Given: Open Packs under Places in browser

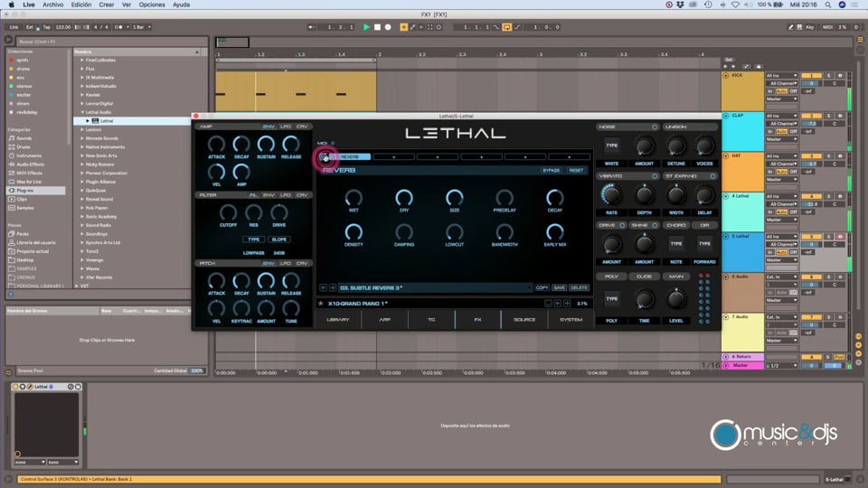Looking at the screenshot, I should [23, 234].
